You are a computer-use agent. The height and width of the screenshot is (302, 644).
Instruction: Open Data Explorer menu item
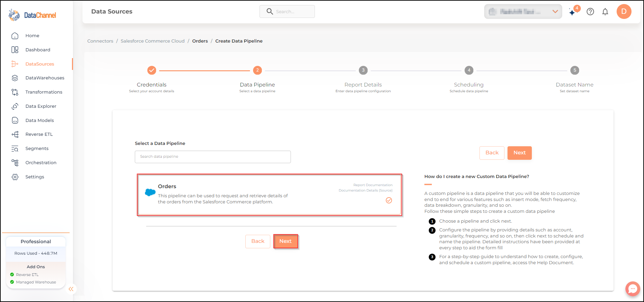[x=41, y=106]
